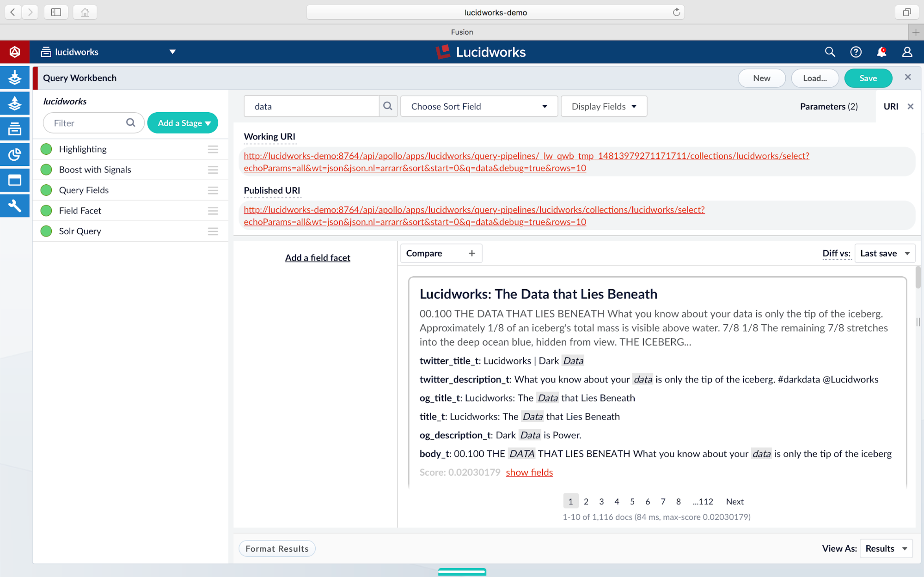924x577 pixels.
Task: Click the Fusion home logo icon
Action: click(15, 52)
